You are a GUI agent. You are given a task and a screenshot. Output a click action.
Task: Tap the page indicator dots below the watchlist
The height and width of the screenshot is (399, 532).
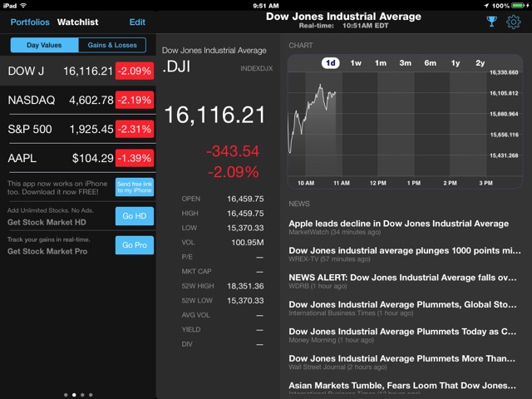tap(78, 395)
